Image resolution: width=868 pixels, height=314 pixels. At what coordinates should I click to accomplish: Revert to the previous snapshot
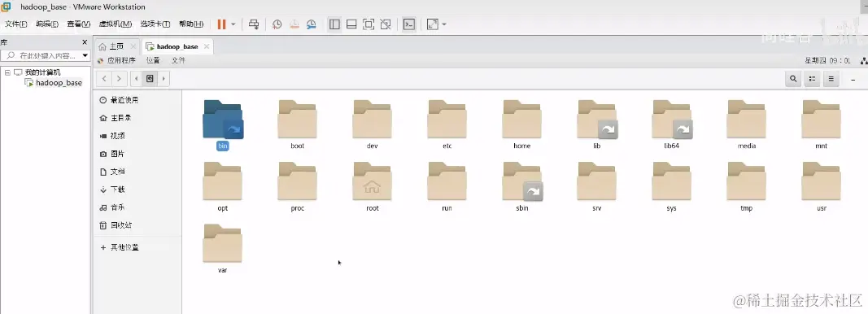coord(294,24)
